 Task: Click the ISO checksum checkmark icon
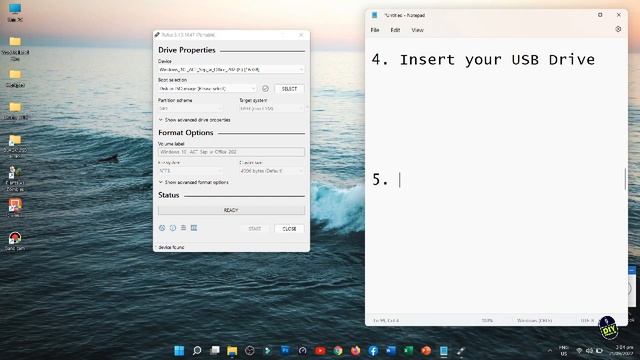[265, 89]
